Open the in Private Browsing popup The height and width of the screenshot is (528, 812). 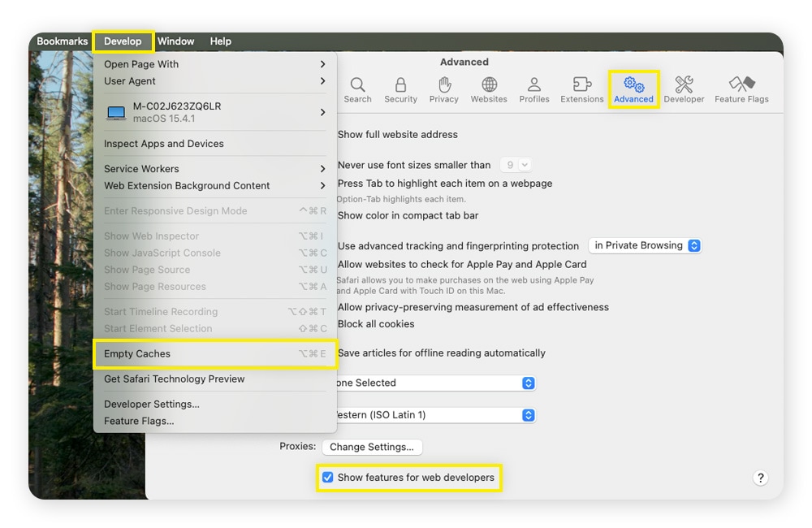(x=646, y=245)
